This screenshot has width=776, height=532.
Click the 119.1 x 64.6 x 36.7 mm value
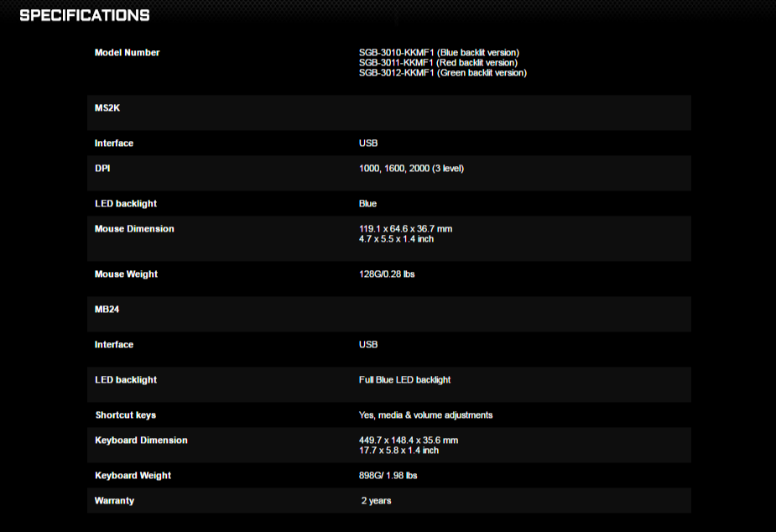point(405,229)
